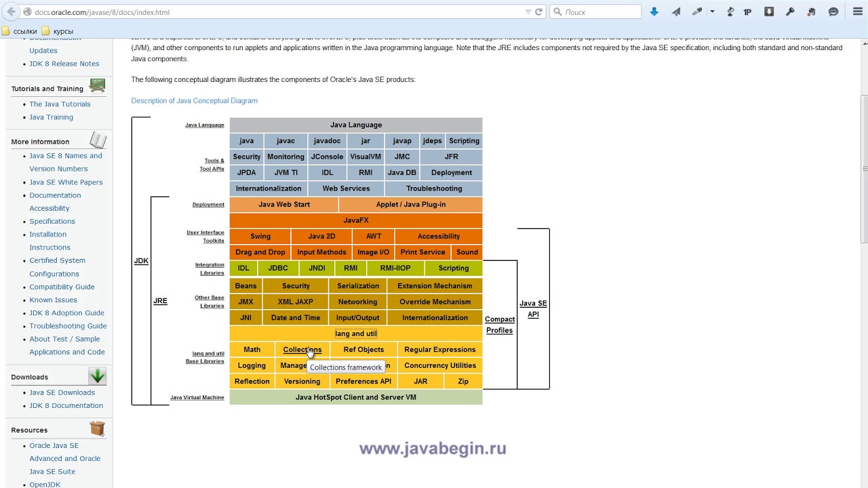The image size is (868, 488).
Task: Click the JavaFX diagram bar
Action: click(356, 220)
